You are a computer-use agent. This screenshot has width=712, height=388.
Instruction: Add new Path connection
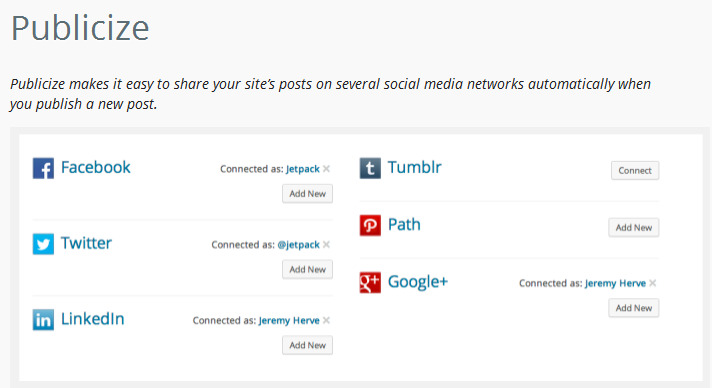tap(633, 228)
